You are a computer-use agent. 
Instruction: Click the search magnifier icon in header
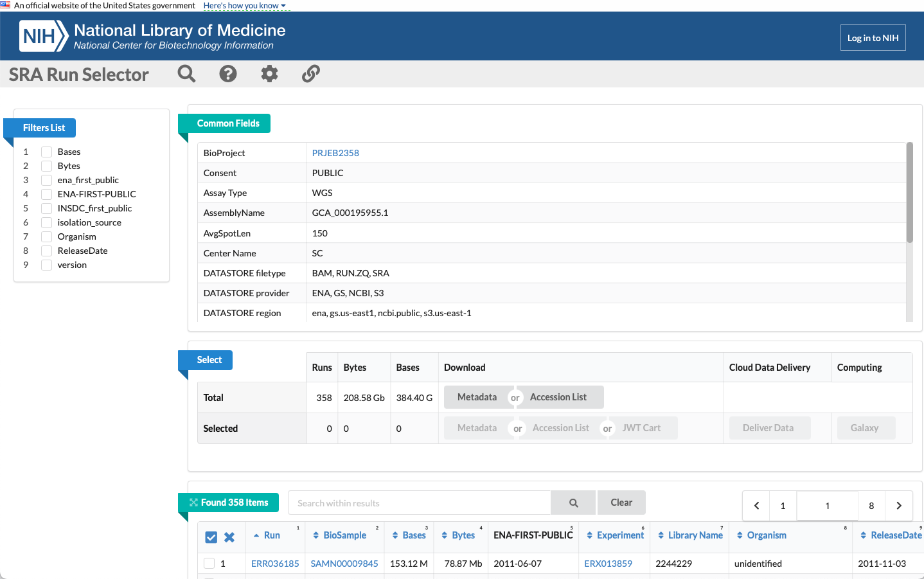(x=186, y=74)
